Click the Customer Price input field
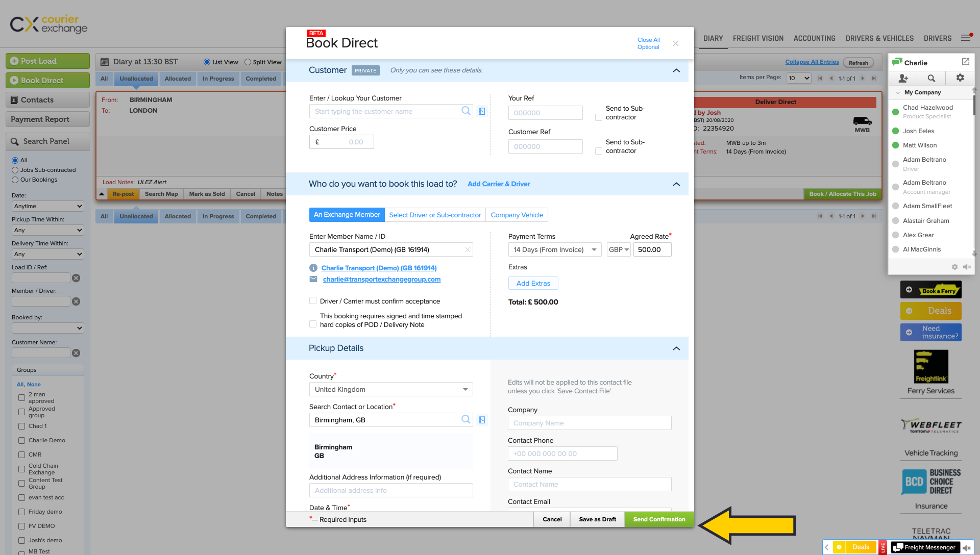Screen dimensions: 980x555 [x=347, y=142]
